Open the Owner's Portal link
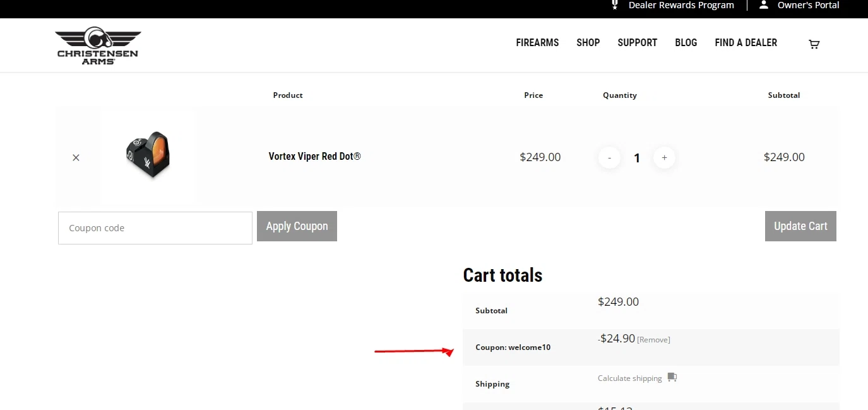 (x=808, y=5)
